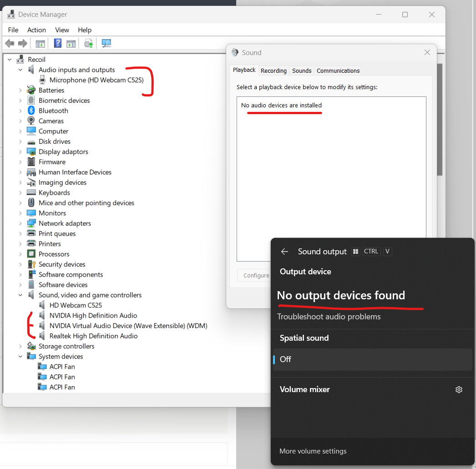Select Spatial sound Off option

pyautogui.click(x=373, y=359)
